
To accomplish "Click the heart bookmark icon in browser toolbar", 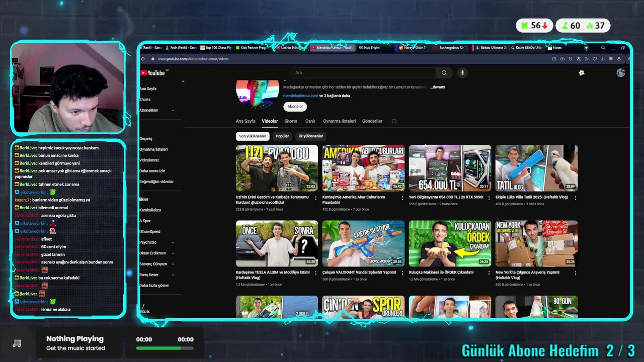I will 595,59.
